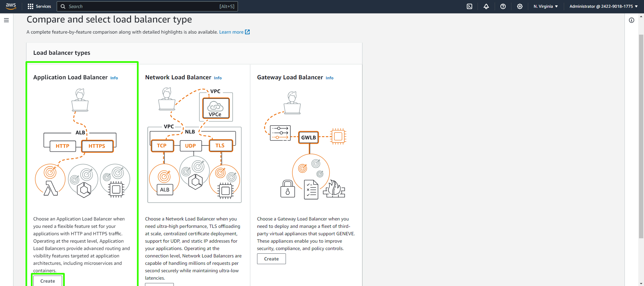644x286 pixels.
Task: Click the UDP box in NLB diagram
Action: click(x=191, y=146)
